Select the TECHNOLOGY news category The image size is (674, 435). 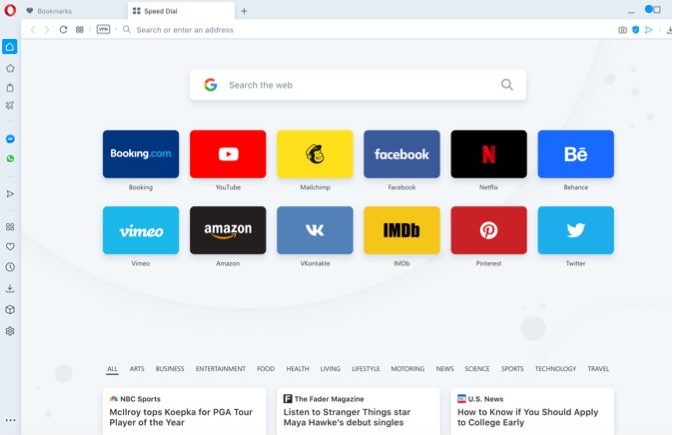pos(555,369)
